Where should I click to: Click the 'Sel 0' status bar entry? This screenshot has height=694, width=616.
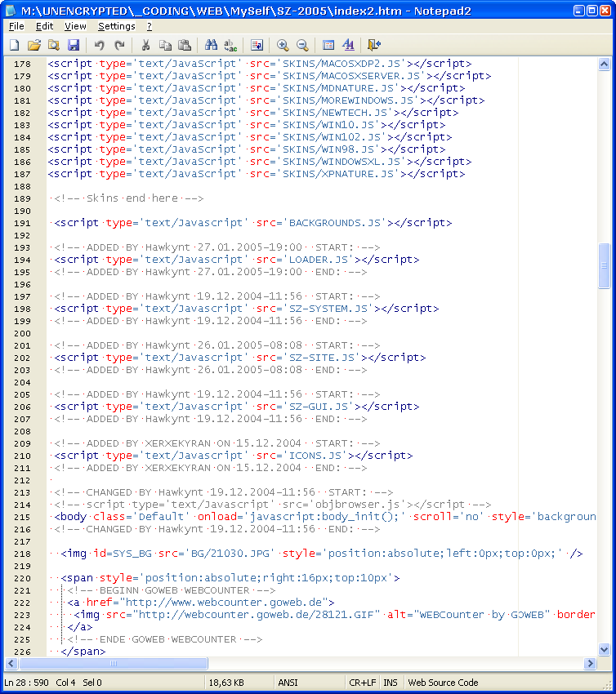(92, 683)
